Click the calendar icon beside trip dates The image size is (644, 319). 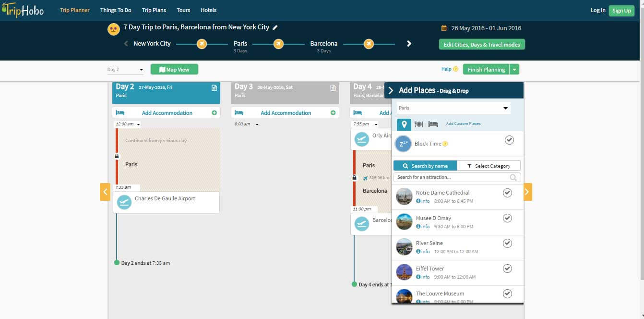[x=444, y=28]
